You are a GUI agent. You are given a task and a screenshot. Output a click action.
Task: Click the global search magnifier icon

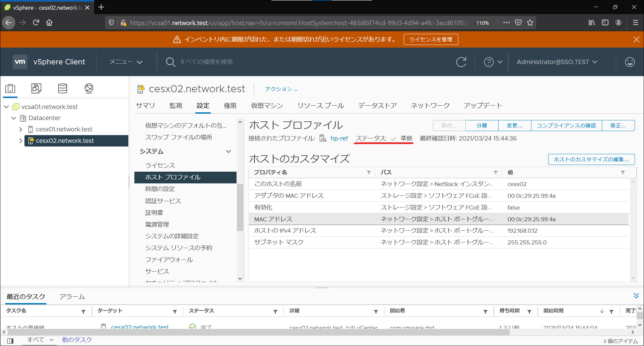click(x=171, y=62)
